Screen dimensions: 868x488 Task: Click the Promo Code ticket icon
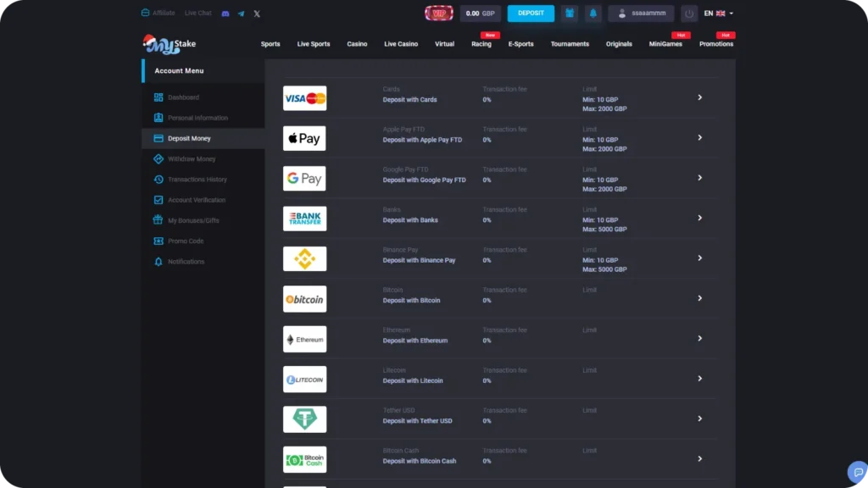click(x=159, y=241)
